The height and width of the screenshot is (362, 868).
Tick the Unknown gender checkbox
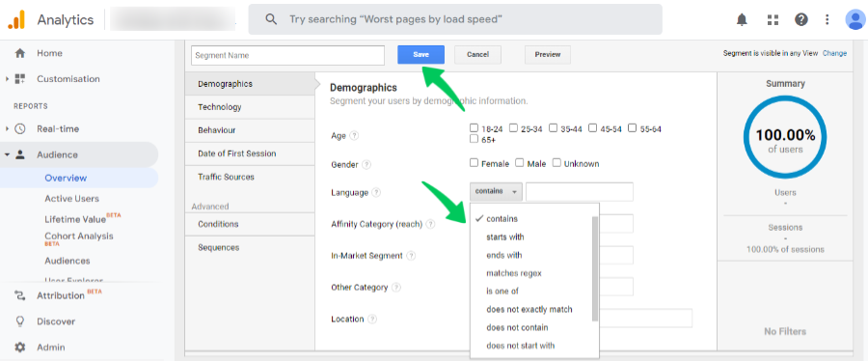pyautogui.click(x=556, y=163)
